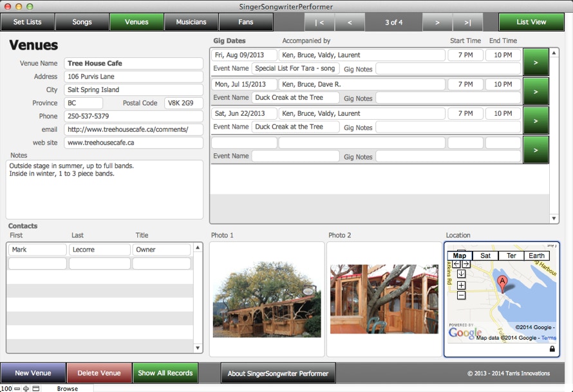Image resolution: width=573 pixels, height=392 pixels.
Task: Open the Musicians tab
Action: tap(191, 22)
